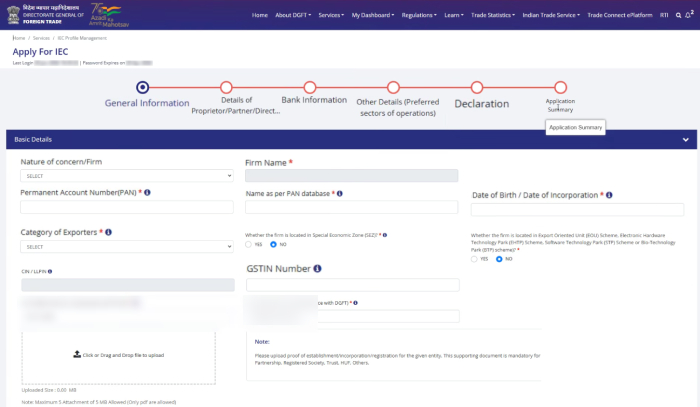The height and width of the screenshot is (407, 700).
Task: Click the info icon next to GSTIN Number
Action: [317, 269]
